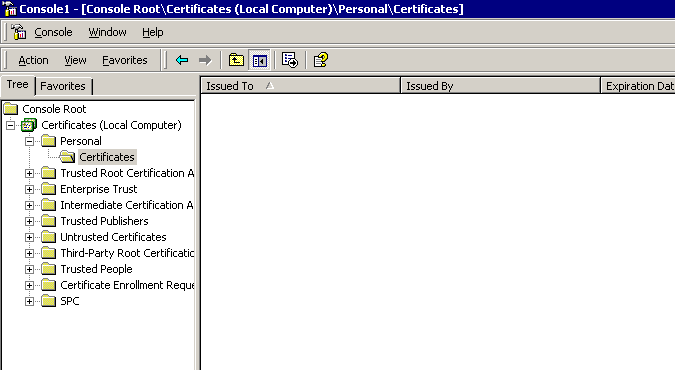Switch to the Favorites tab

(63, 86)
